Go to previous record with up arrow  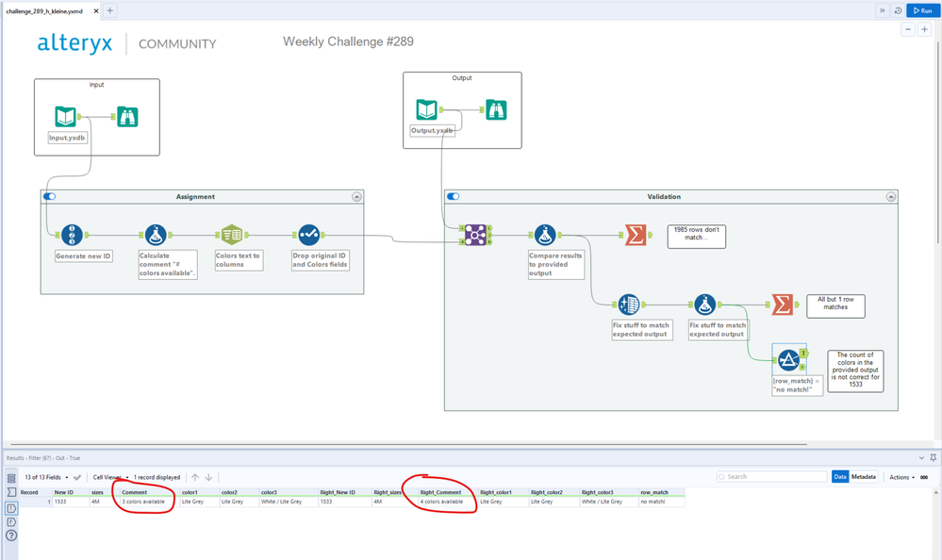tap(195, 477)
